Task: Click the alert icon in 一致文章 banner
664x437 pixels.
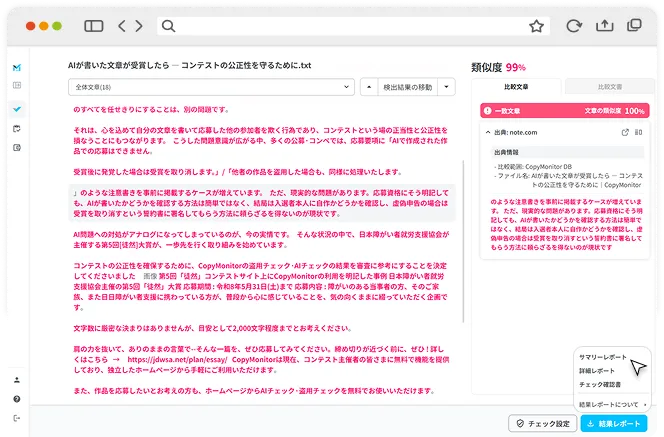Action: click(488, 111)
